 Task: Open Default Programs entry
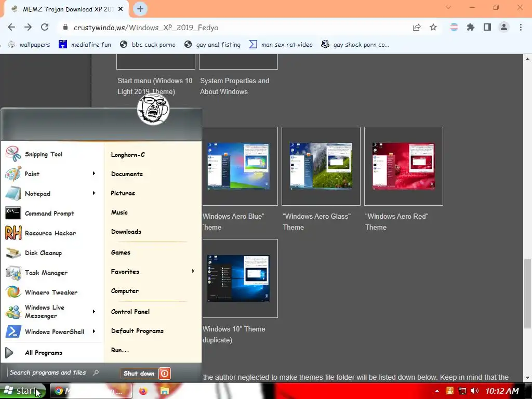[137, 331]
